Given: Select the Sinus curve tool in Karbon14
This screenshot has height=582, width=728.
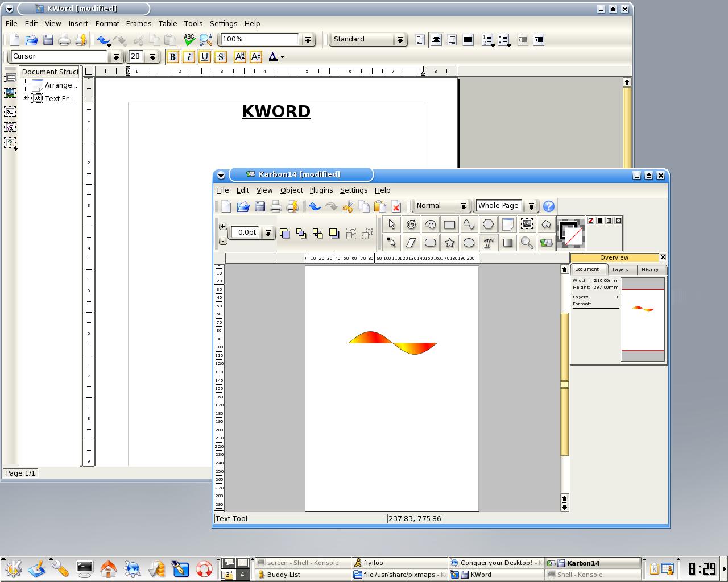Looking at the screenshot, I should click(x=469, y=224).
